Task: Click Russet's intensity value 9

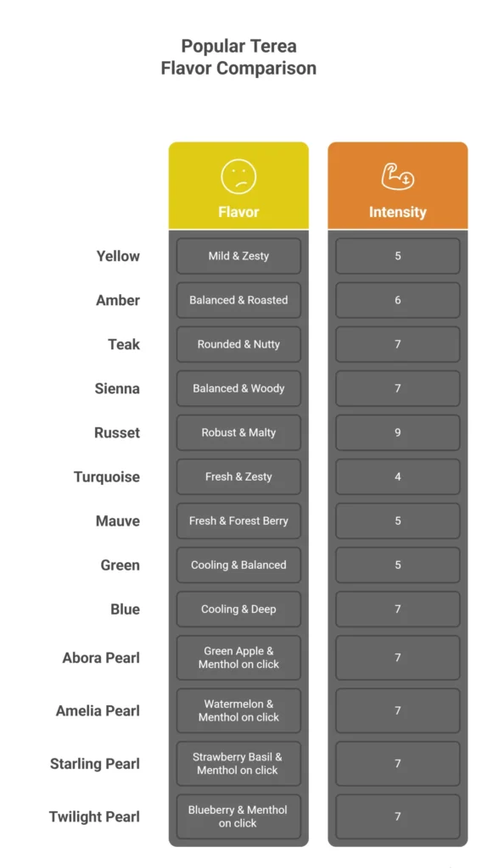Action: pos(398,432)
